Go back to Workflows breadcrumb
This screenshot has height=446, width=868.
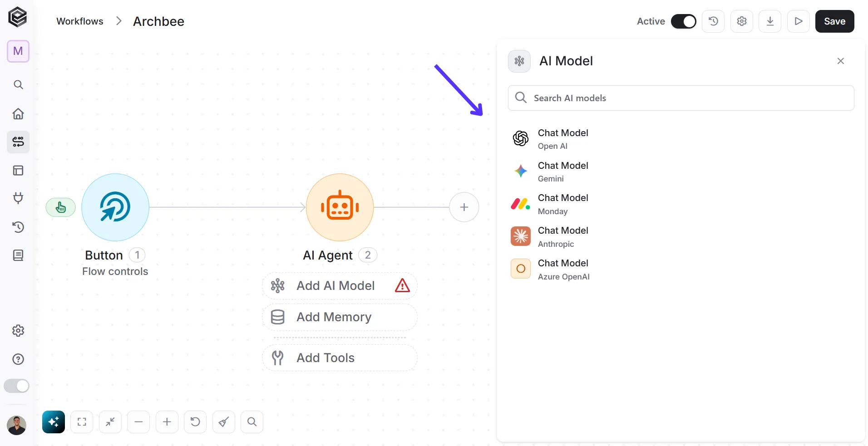click(80, 21)
